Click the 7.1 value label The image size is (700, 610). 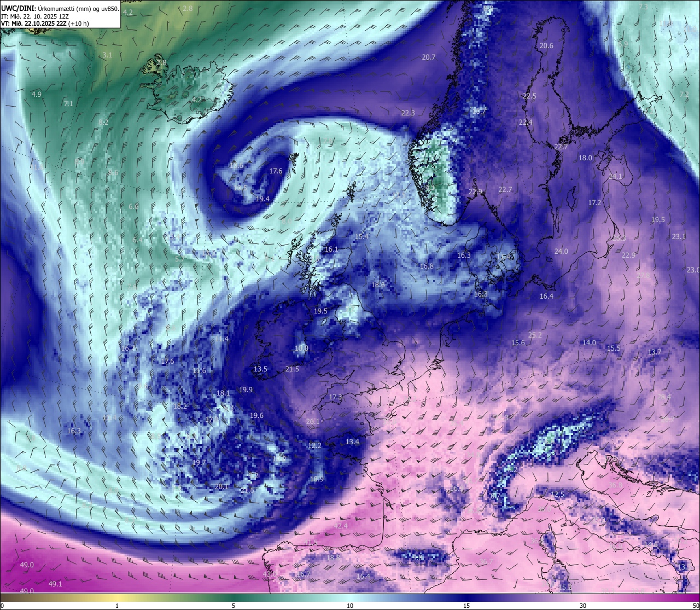(x=68, y=104)
